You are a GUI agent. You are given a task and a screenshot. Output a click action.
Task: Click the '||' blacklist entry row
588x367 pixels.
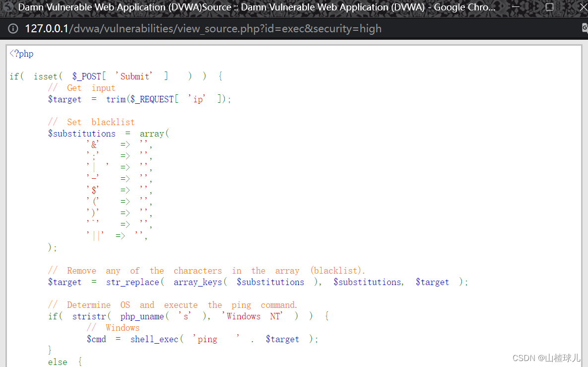(x=117, y=236)
